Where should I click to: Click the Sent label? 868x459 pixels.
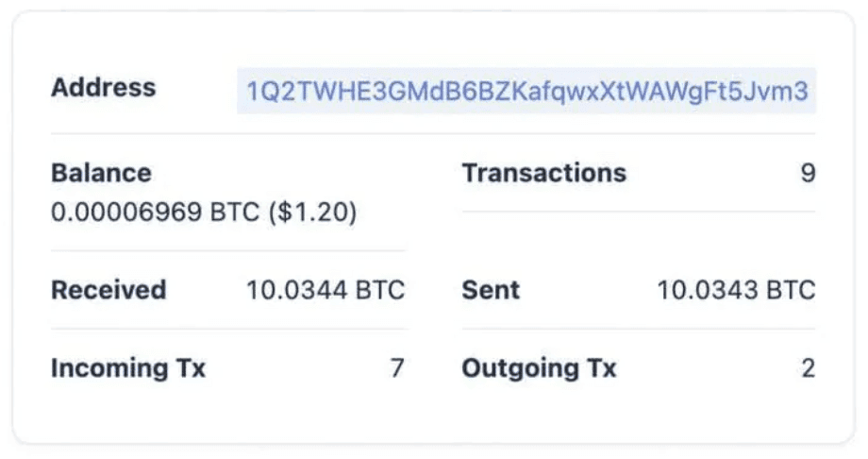click(491, 290)
